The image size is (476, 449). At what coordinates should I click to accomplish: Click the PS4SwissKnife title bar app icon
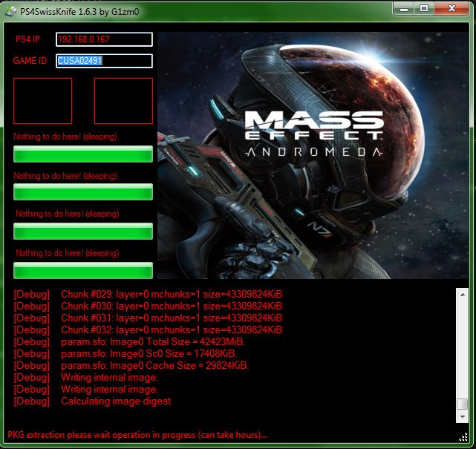click(10, 8)
